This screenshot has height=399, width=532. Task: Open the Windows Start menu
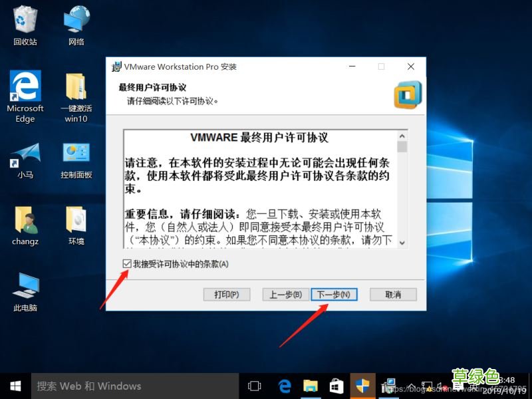[x=15, y=386]
